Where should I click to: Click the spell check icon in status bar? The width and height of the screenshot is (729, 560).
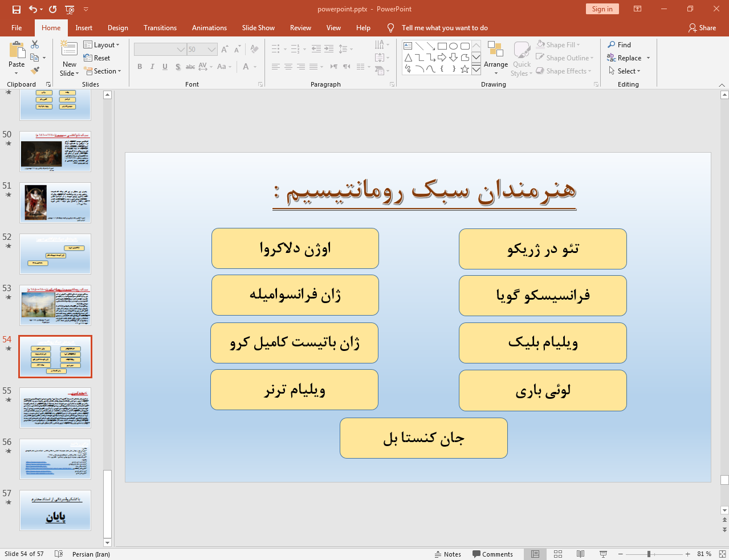(x=59, y=554)
